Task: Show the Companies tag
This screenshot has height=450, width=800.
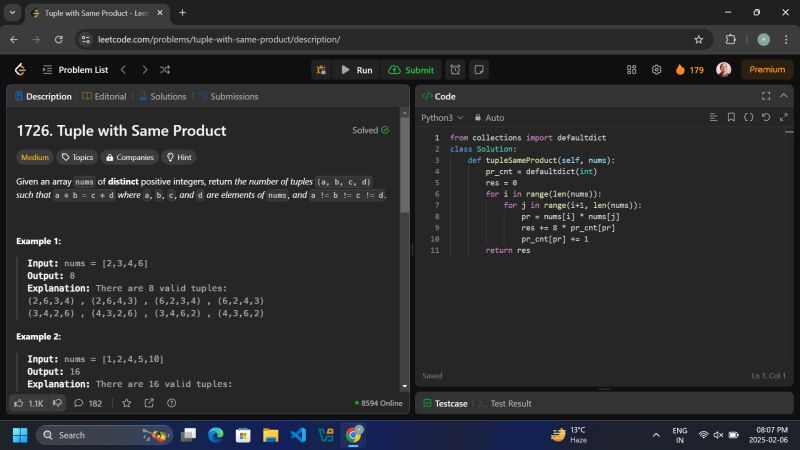Action: click(x=130, y=157)
